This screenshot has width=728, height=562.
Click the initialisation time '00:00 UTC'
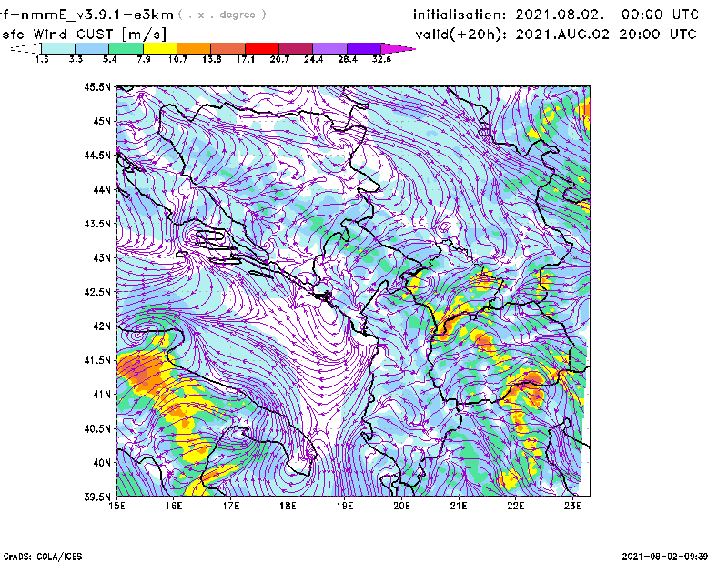[661, 15]
